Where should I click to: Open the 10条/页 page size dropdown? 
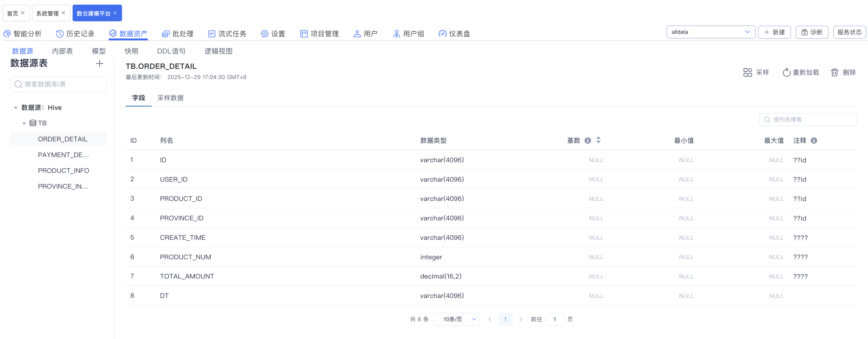(456, 319)
